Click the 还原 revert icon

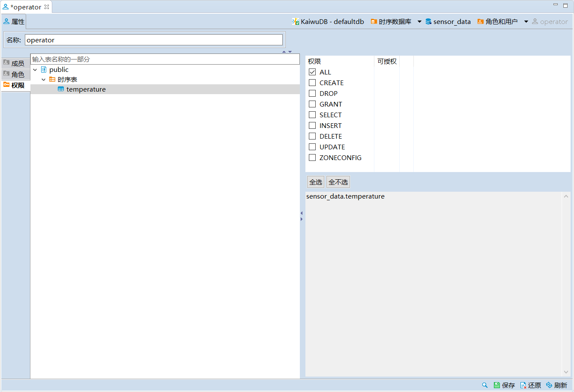pos(523,385)
